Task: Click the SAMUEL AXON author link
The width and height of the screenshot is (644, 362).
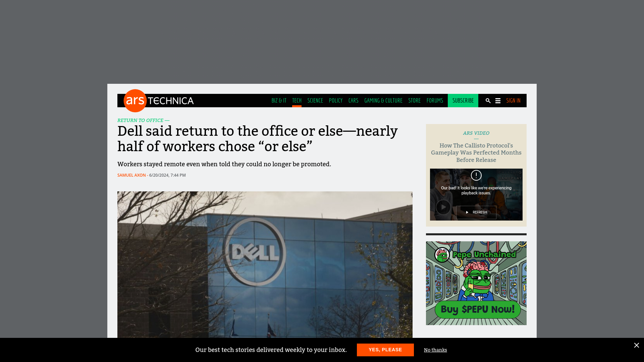Action: 131,175
